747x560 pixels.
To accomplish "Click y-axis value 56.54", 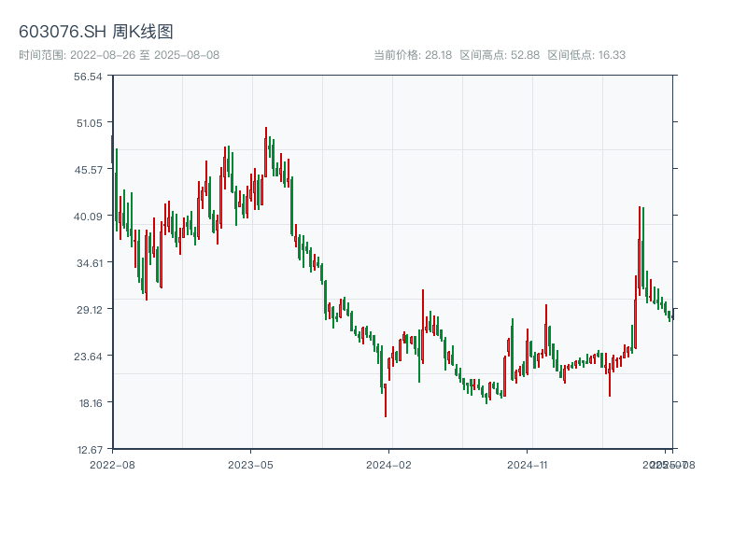I will [x=88, y=77].
